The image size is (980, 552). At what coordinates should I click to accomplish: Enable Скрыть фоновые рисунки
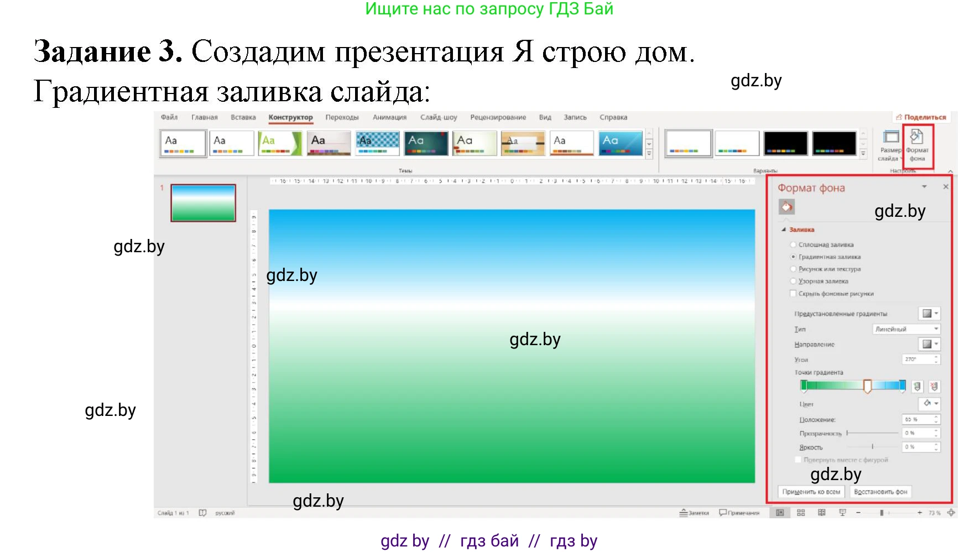click(x=794, y=293)
